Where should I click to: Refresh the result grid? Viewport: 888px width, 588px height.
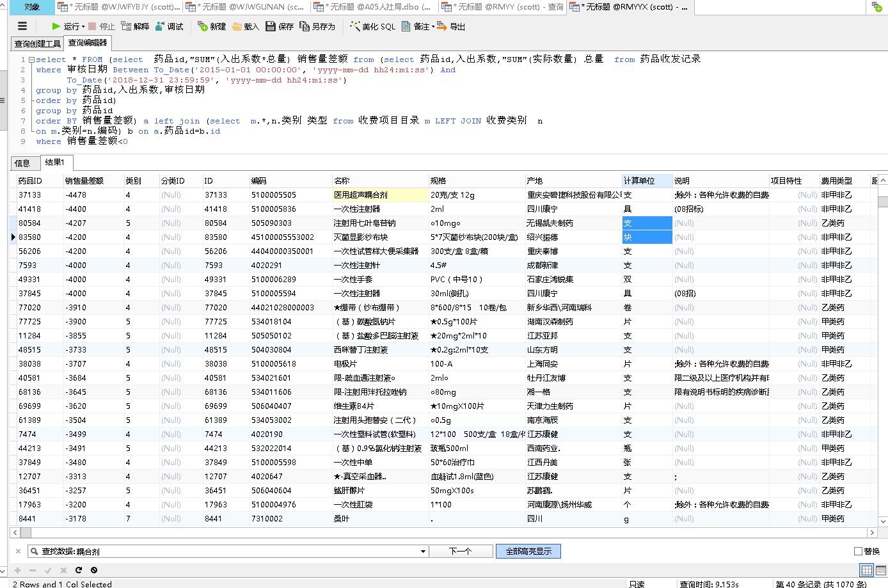coord(79,570)
